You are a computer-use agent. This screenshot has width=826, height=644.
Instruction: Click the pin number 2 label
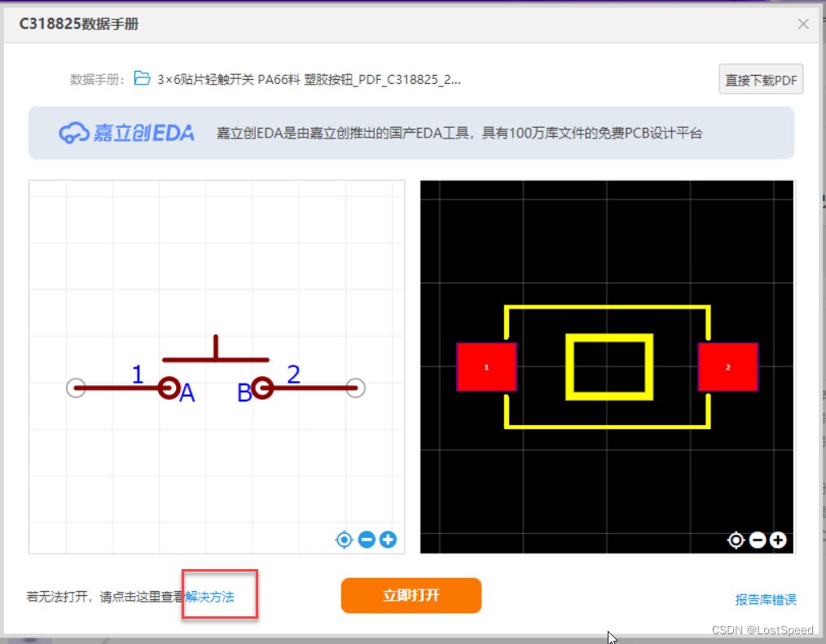point(293,375)
